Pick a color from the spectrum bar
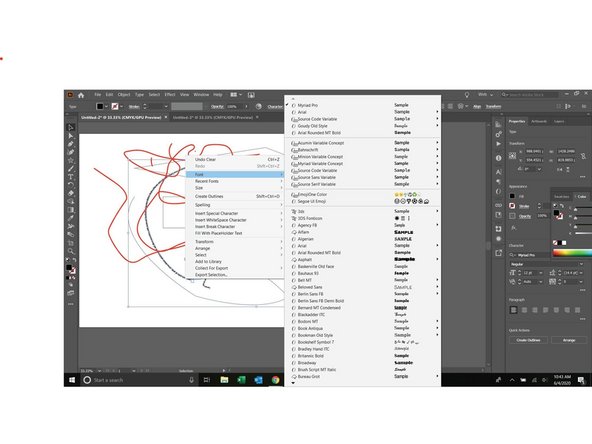Screen dimensions: 592x444 pos(572,253)
